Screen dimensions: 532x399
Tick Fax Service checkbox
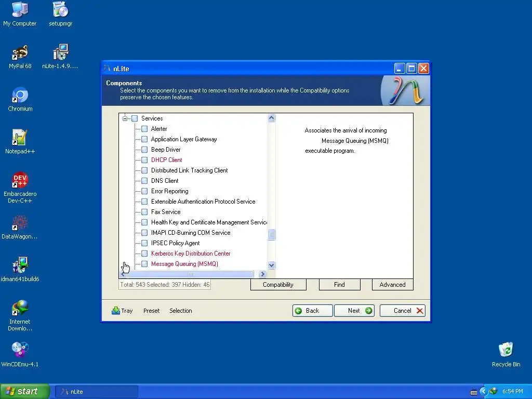[x=144, y=212]
